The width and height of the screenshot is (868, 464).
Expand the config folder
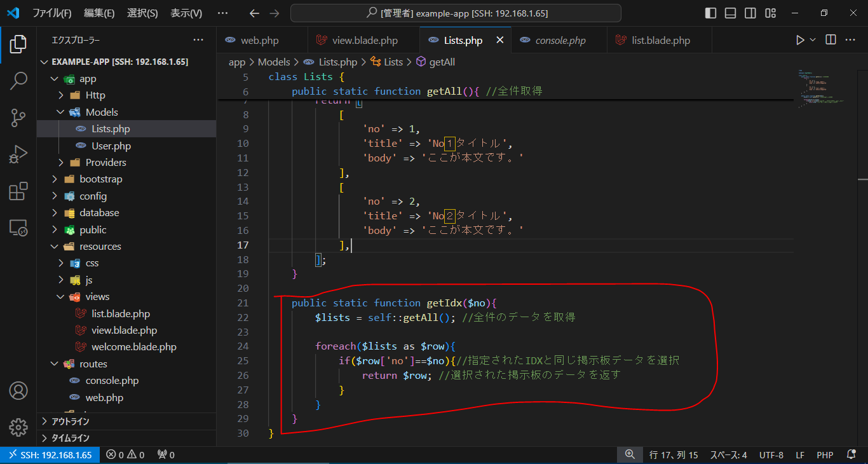pos(126,196)
